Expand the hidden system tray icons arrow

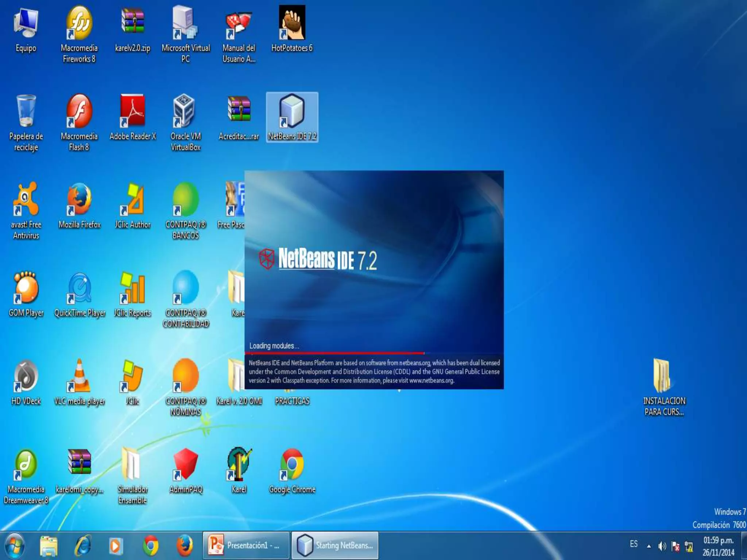point(649,546)
